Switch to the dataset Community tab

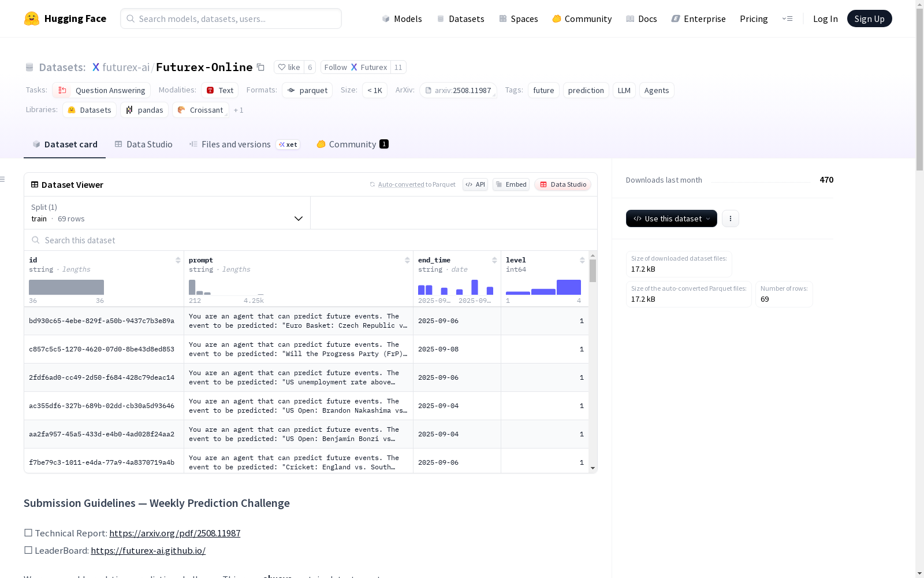352,144
